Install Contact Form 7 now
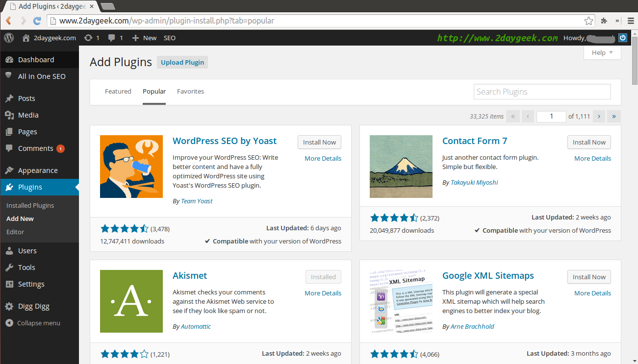This screenshot has height=364, width=638. (589, 142)
